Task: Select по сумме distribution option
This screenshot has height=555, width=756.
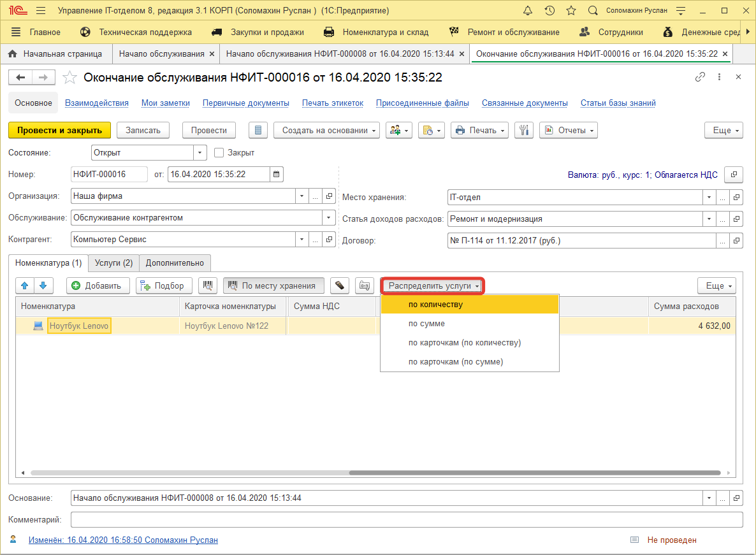Action: (426, 324)
